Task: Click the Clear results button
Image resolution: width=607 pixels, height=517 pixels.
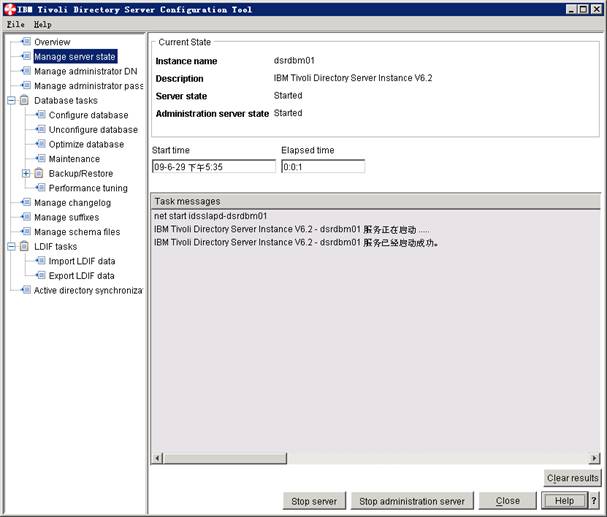Action: (572, 478)
